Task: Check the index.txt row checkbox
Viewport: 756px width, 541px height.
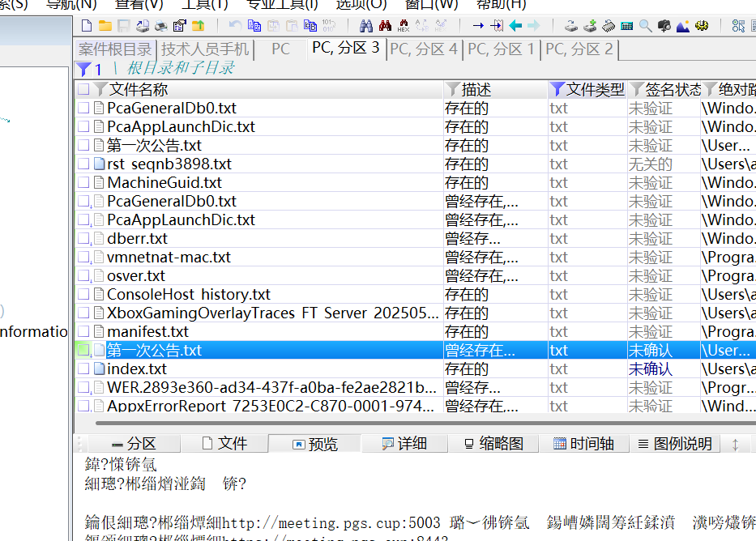Action: [83, 368]
